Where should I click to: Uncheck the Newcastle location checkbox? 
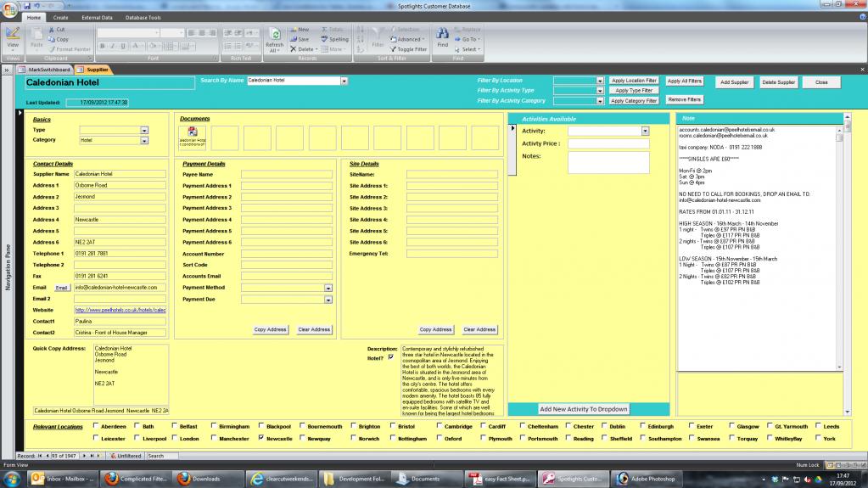(x=260, y=439)
